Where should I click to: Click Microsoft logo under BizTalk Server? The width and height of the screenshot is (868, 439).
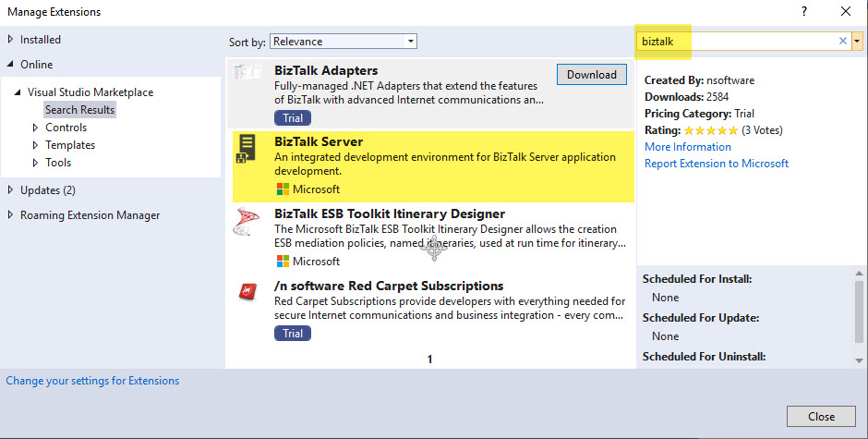coord(283,189)
